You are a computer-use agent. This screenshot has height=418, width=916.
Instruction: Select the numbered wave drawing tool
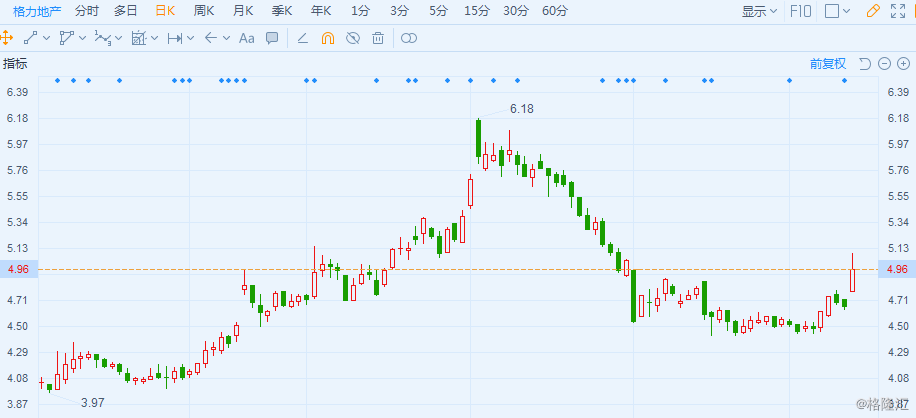coord(103,39)
